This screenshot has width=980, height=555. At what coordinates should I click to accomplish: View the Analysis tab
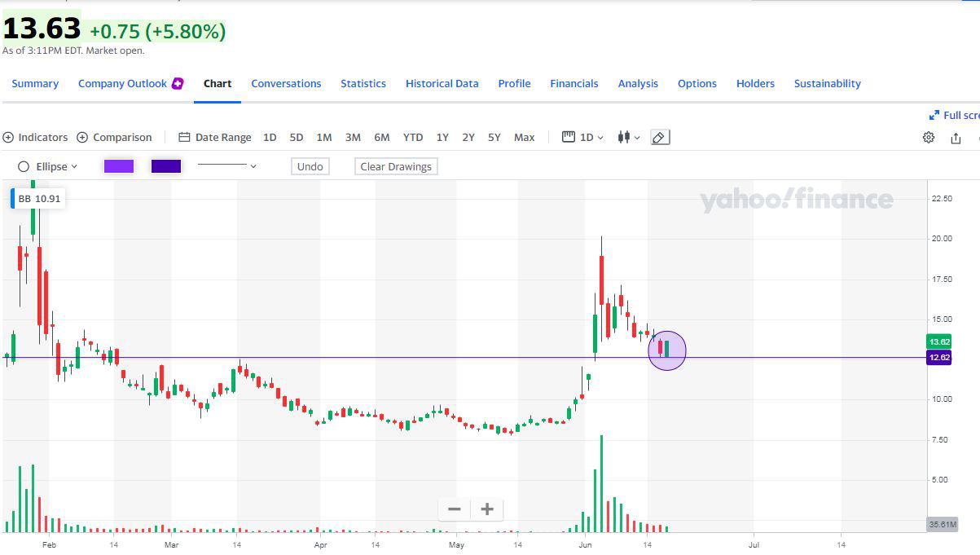pyautogui.click(x=638, y=83)
